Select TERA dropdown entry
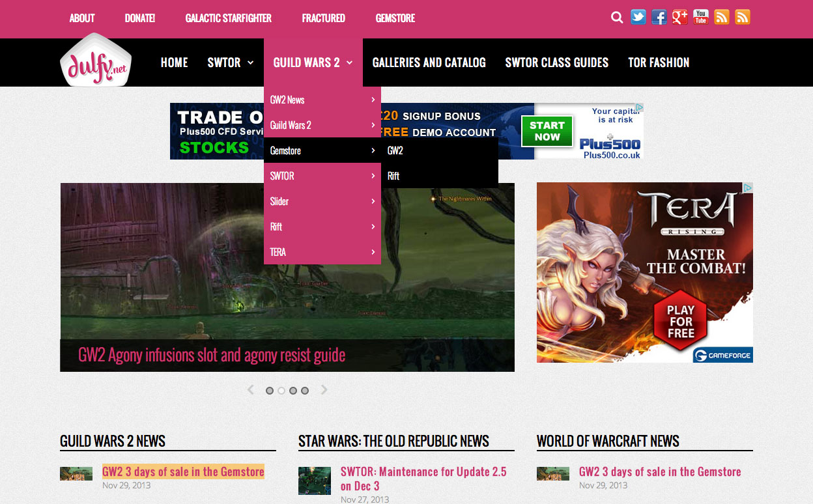813x504 pixels. pos(322,252)
